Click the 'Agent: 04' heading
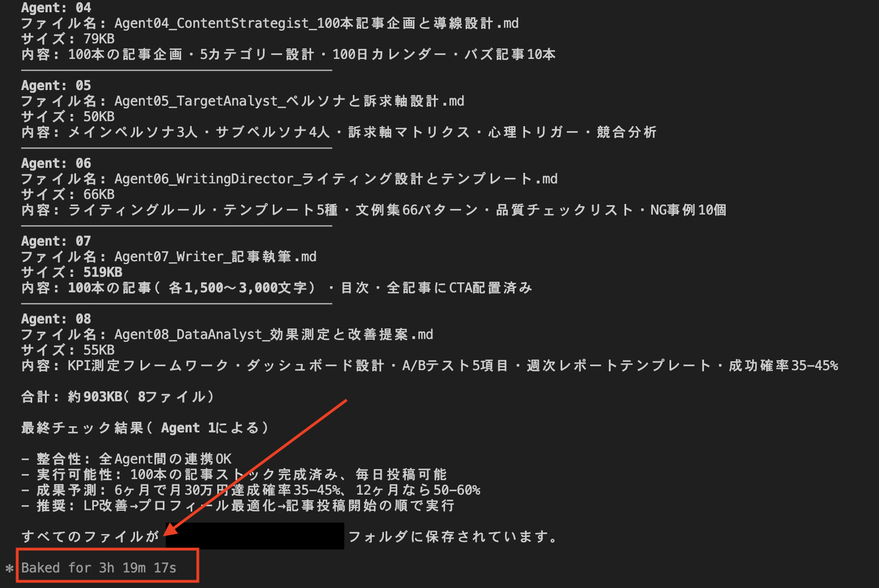 [56, 8]
